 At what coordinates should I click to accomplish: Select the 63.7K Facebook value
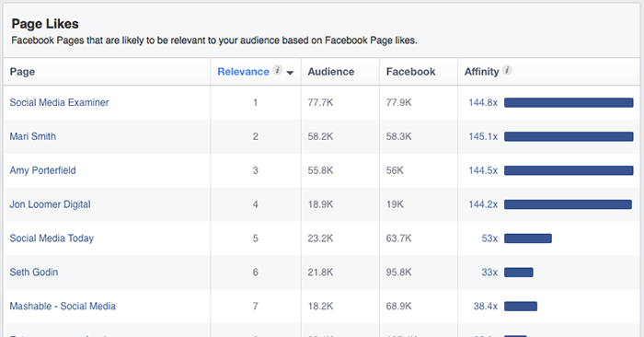pos(398,238)
